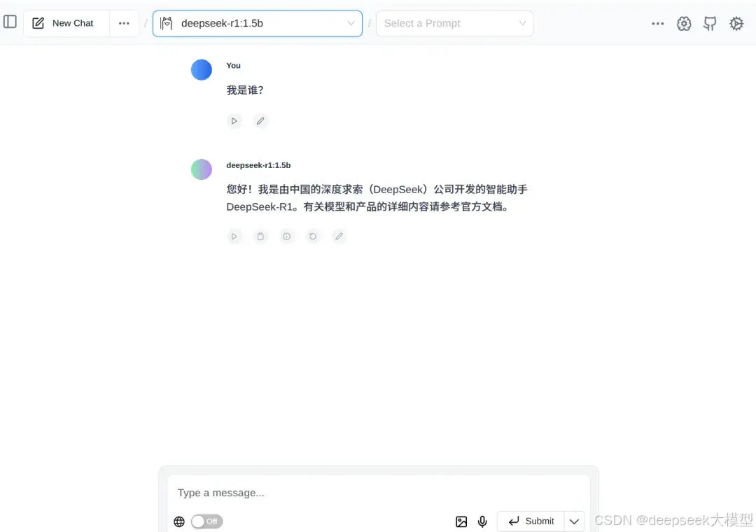Click the deepseek model gradient avatar
756x532 pixels.
click(x=202, y=169)
